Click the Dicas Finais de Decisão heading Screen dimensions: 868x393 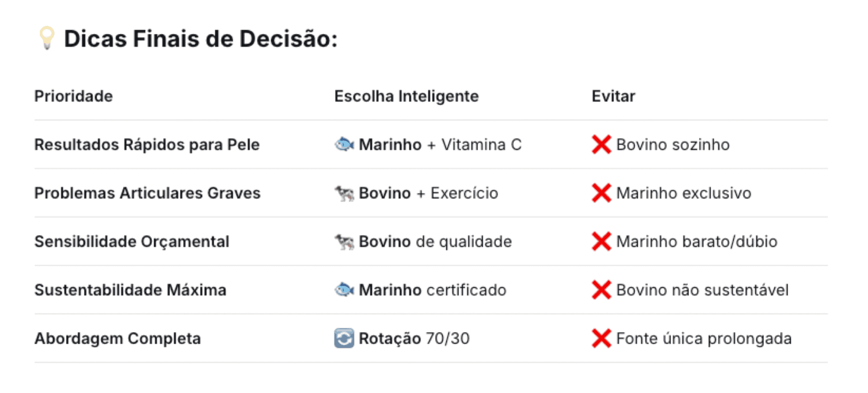point(201,39)
